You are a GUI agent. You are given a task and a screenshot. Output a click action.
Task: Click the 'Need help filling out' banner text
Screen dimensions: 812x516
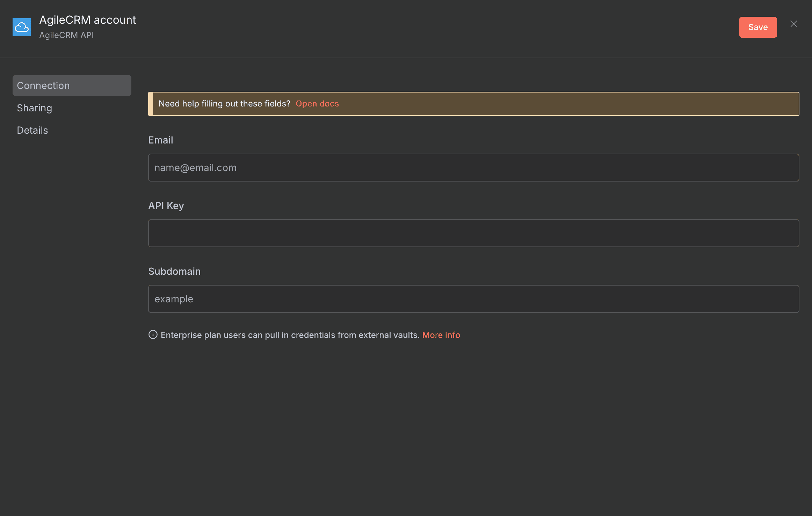click(x=224, y=104)
